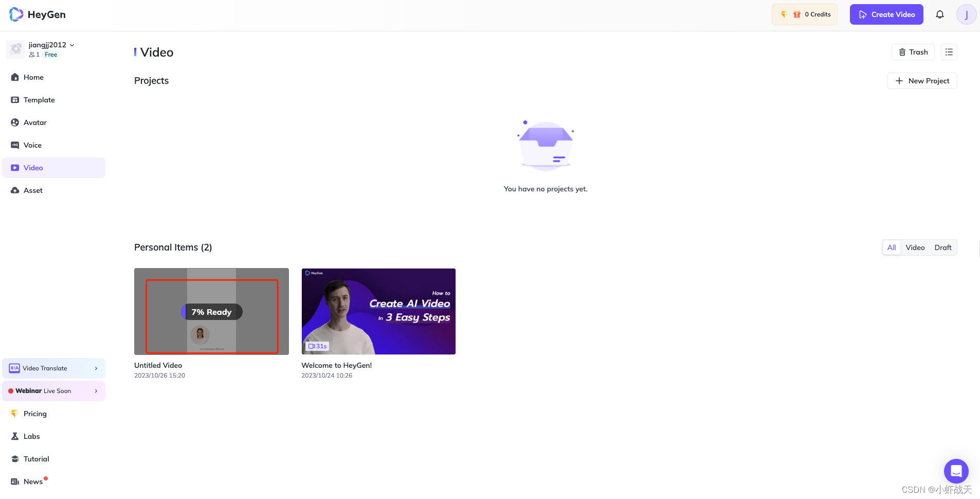
Task: Open the Tutorial page
Action: pyautogui.click(x=54, y=459)
